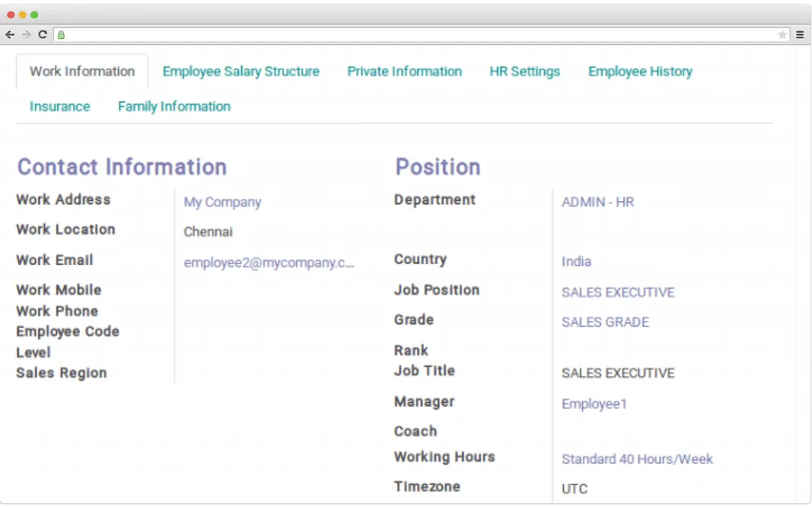Select the HR Settings tab

524,72
